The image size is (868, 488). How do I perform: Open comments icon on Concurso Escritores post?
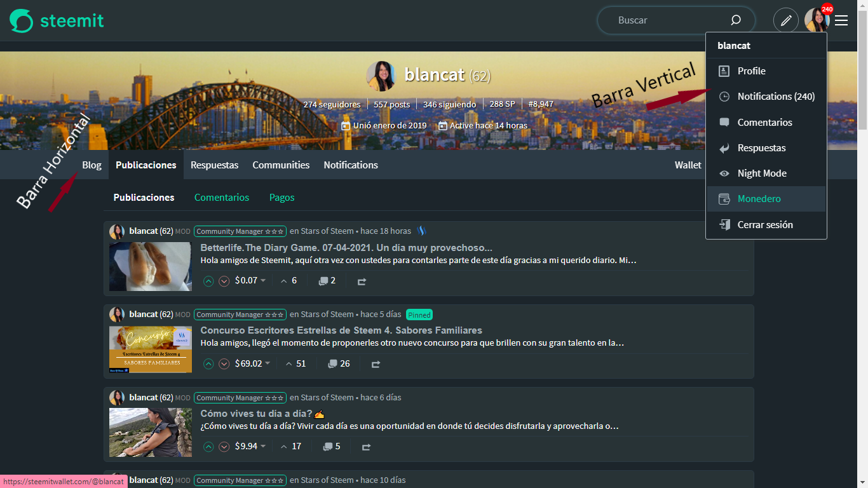tap(332, 364)
